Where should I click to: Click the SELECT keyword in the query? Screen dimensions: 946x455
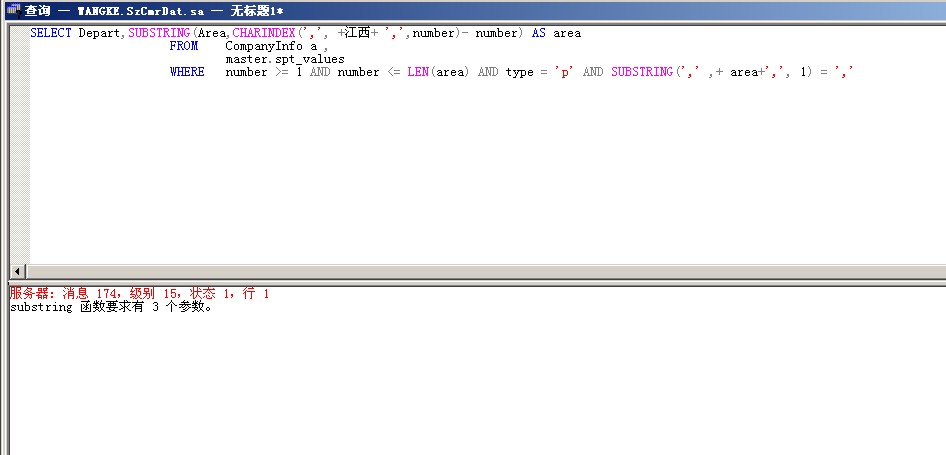pyautogui.click(x=51, y=33)
